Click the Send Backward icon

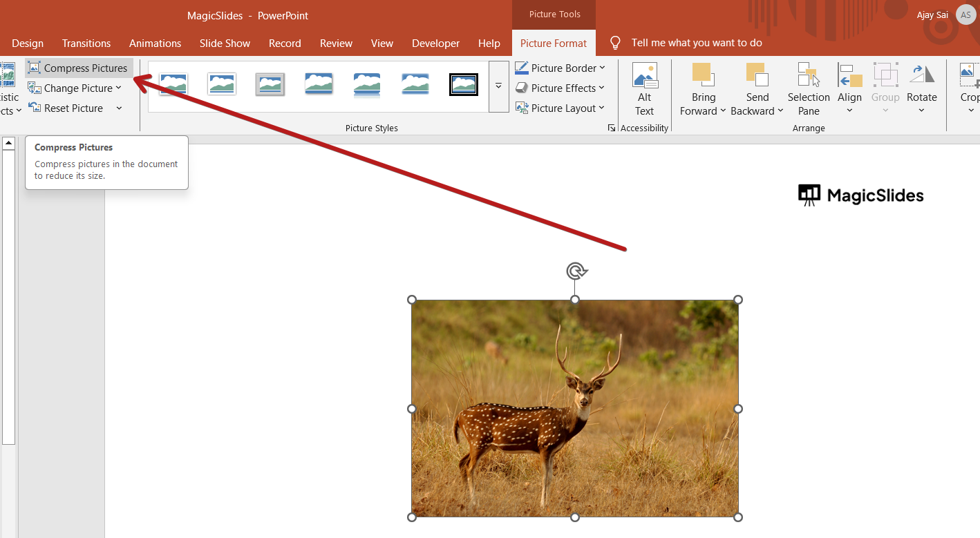pos(757,74)
